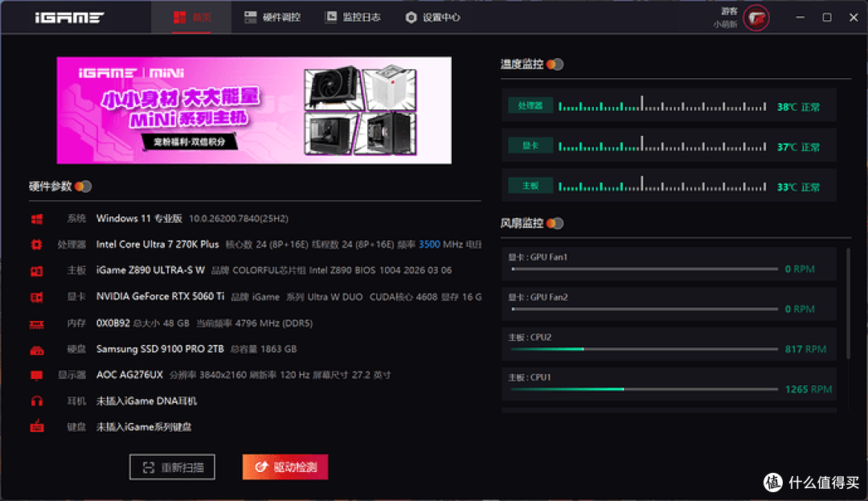Select Intel Core Ultra 7 270K Plus

tap(158, 244)
